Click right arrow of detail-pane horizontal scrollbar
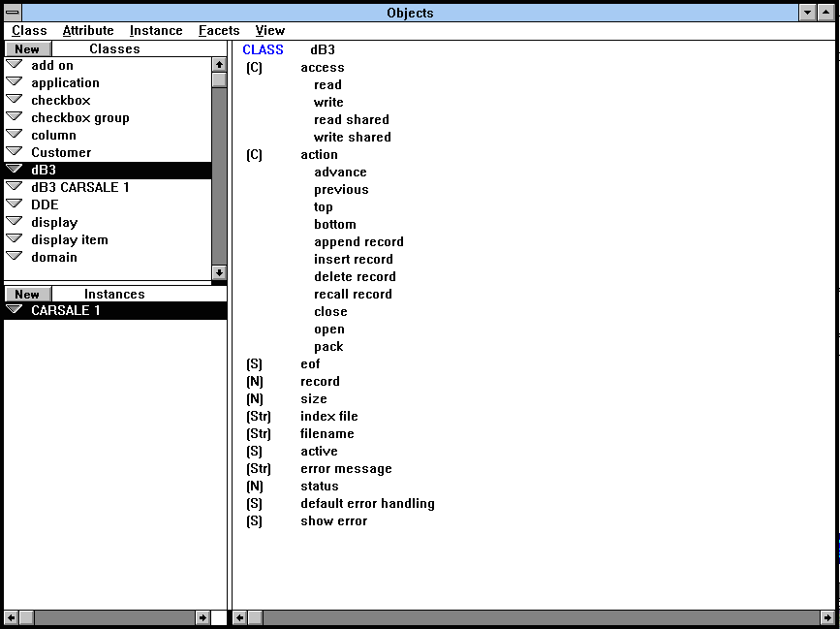The image size is (840, 629). (x=827, y=617)
